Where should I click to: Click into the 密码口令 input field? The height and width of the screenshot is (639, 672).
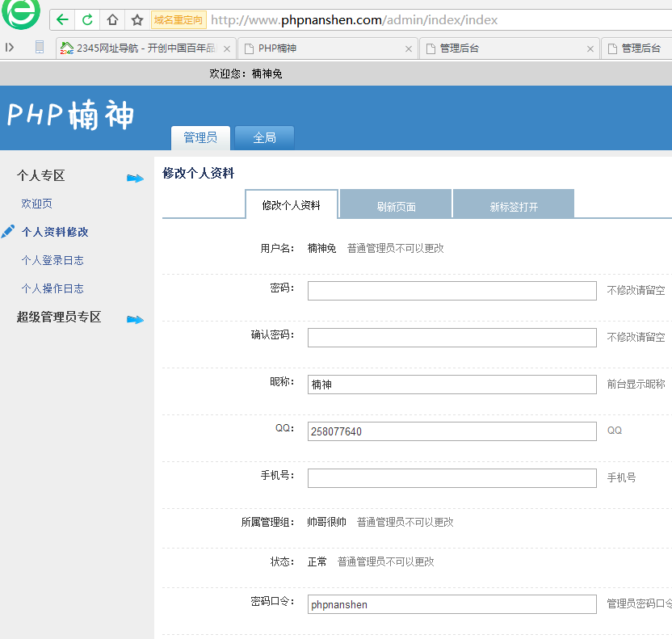[452, 603]
